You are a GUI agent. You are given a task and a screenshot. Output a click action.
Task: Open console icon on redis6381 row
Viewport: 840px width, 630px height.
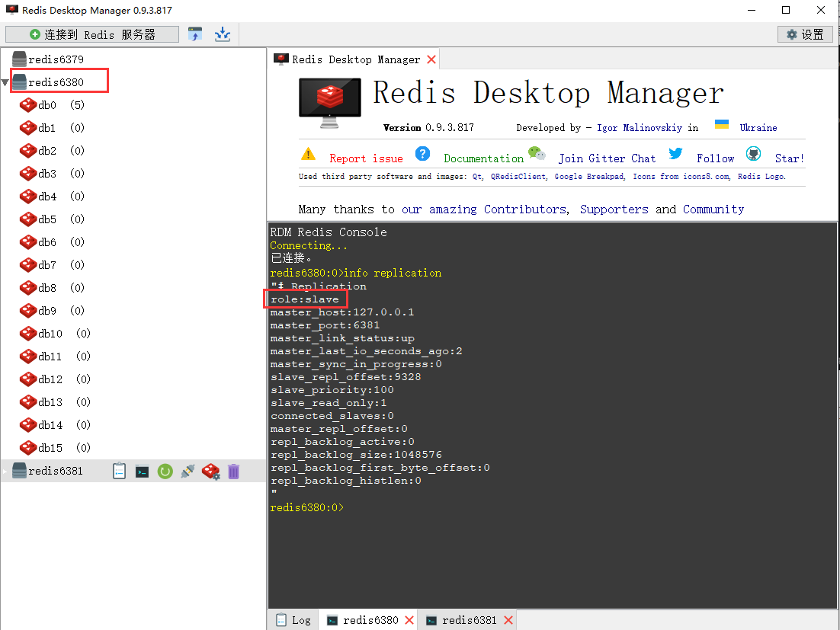(142, 472)
